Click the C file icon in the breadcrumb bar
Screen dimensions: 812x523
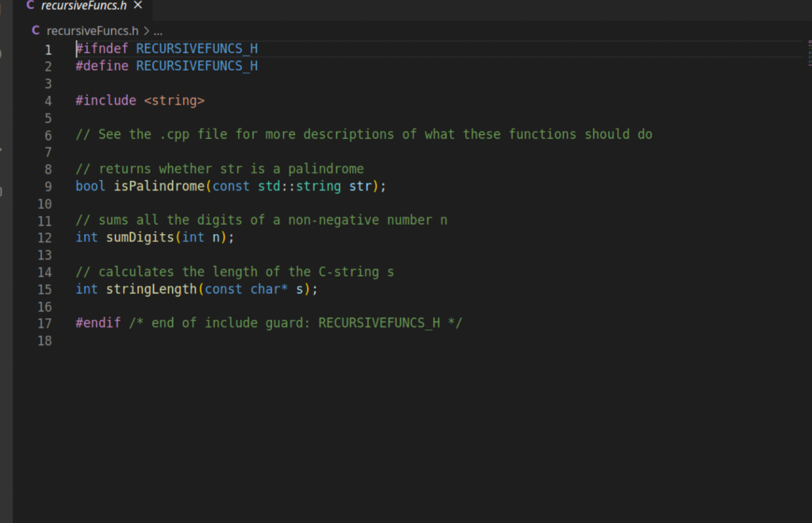coord(36,30)
